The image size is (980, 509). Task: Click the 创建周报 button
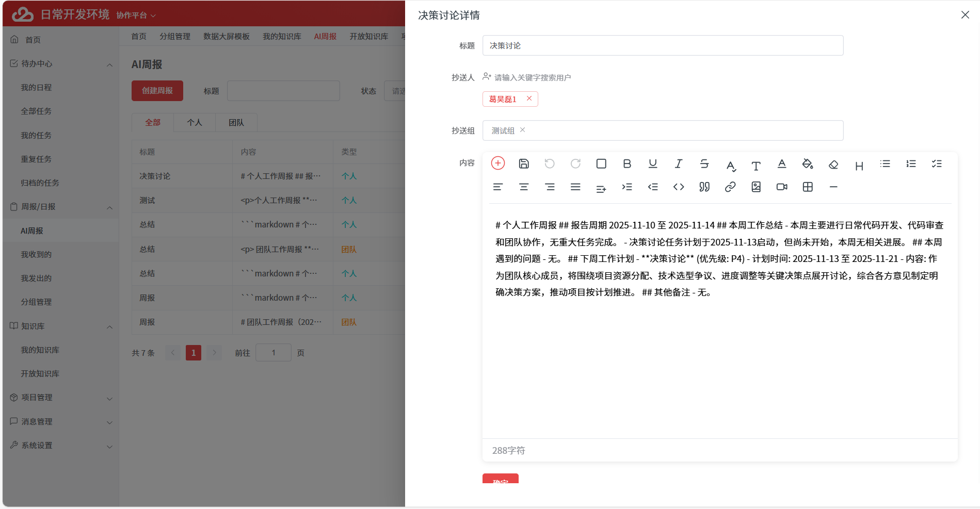tap(157, 90)
